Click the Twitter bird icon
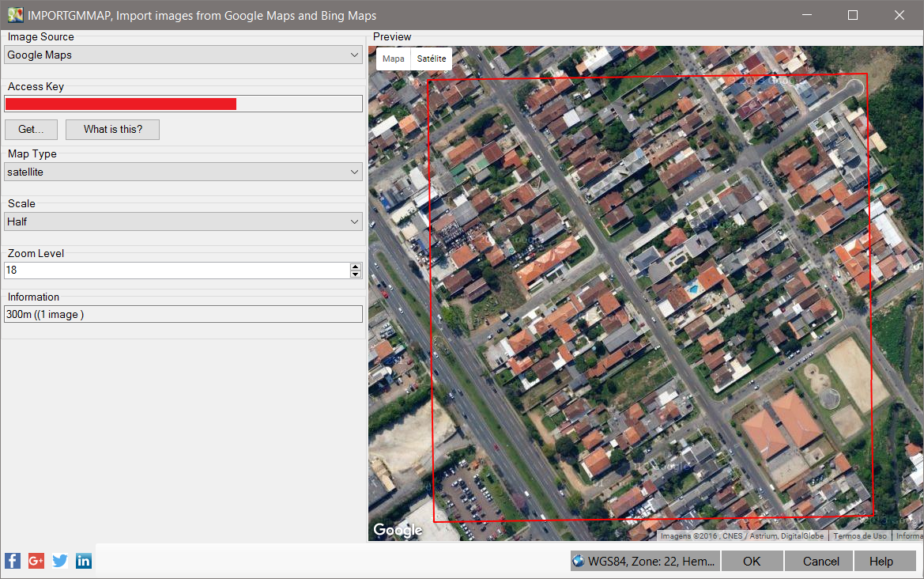The height and width of the screenshot is (579, 924). pos(60,561)
